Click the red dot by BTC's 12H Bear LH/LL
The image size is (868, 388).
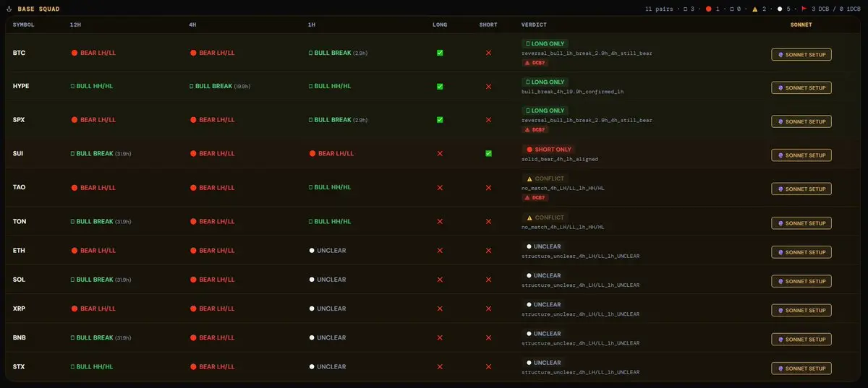pos(75,53)
